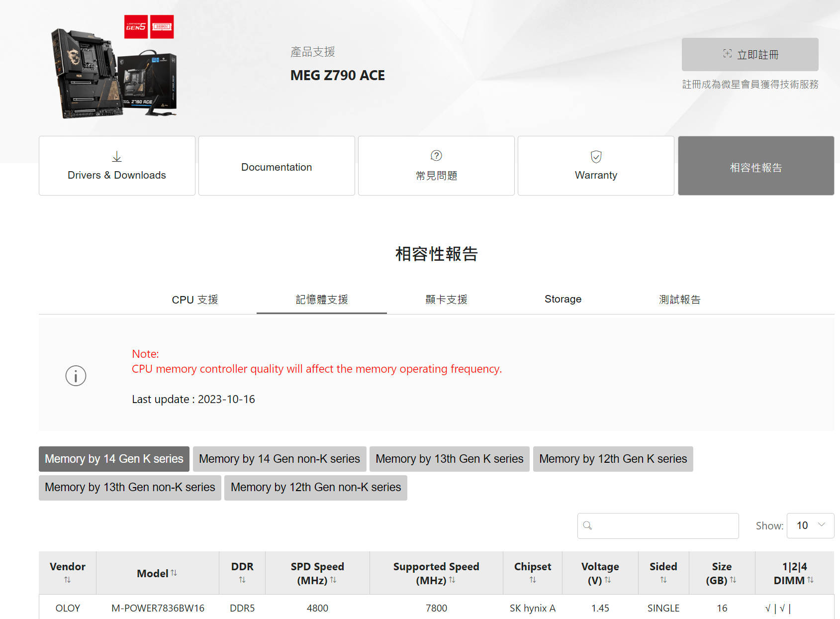
Task: Select Memory by 14 Gen non-K series
Action: click(x=280, y=459)
